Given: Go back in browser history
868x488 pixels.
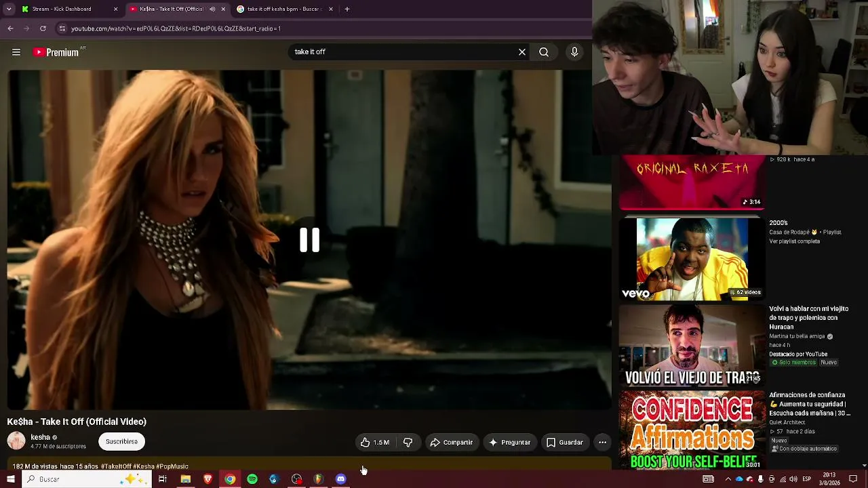Looking at the screenshot, I should point(10,28).
